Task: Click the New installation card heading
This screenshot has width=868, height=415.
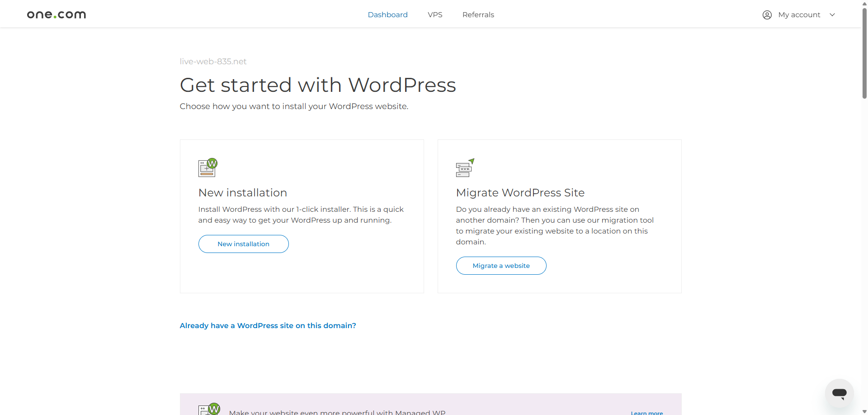Action: coord(243,193)
